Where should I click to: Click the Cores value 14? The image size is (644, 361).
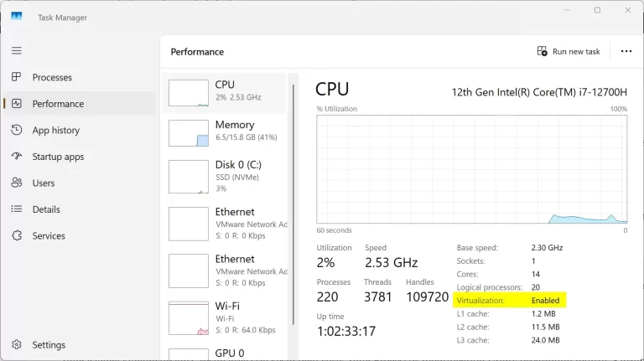[536, 274]
